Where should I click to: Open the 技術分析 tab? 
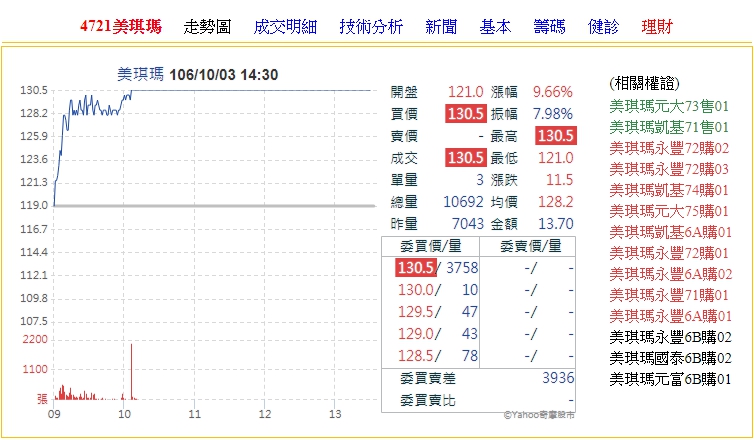pyautogui.click(x=371, y=26)
